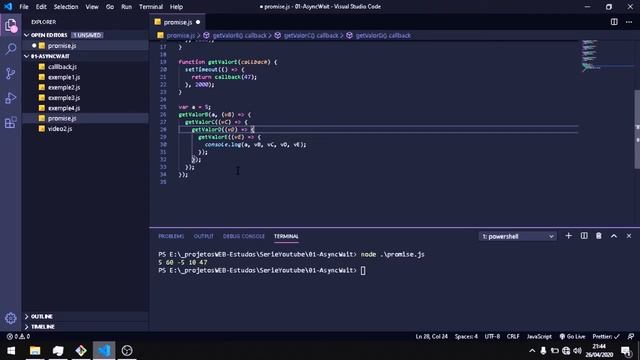The image size is (640, 360).
Task: Split the terminal panel
Action: [584, 236]
